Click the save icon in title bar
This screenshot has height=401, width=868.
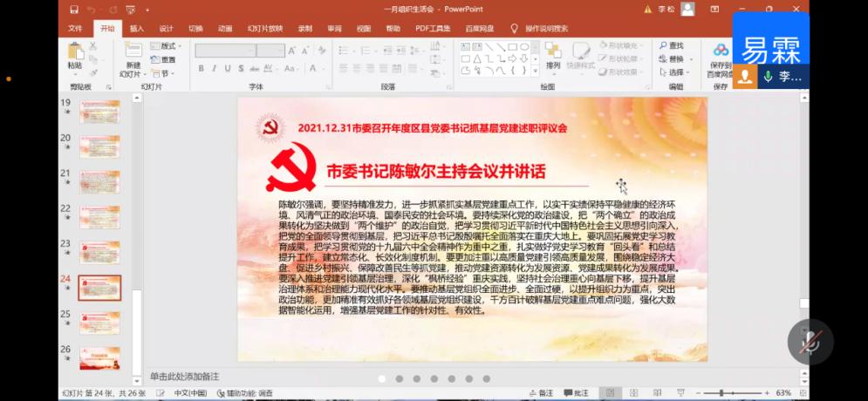pos(75,9)
